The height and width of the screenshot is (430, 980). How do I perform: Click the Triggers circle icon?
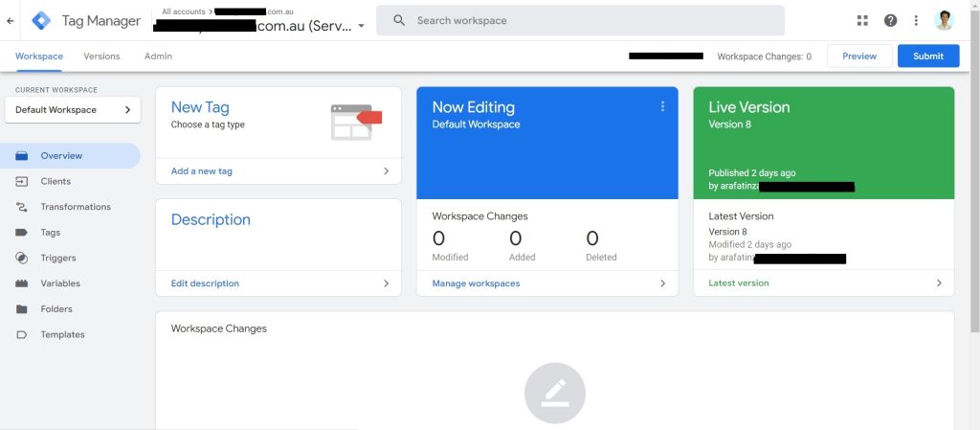pyautogui.click(x=22, y=259)
